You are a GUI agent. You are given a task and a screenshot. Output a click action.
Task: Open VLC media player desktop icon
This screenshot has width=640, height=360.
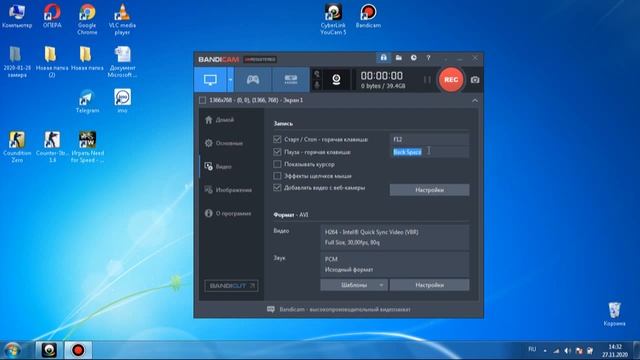pos(122,20)
